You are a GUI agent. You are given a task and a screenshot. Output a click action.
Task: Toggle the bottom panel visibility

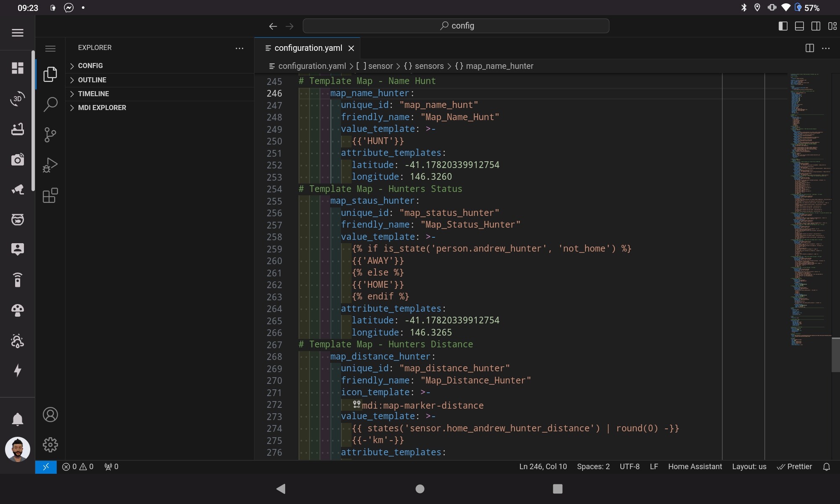[x=799, y=26]
